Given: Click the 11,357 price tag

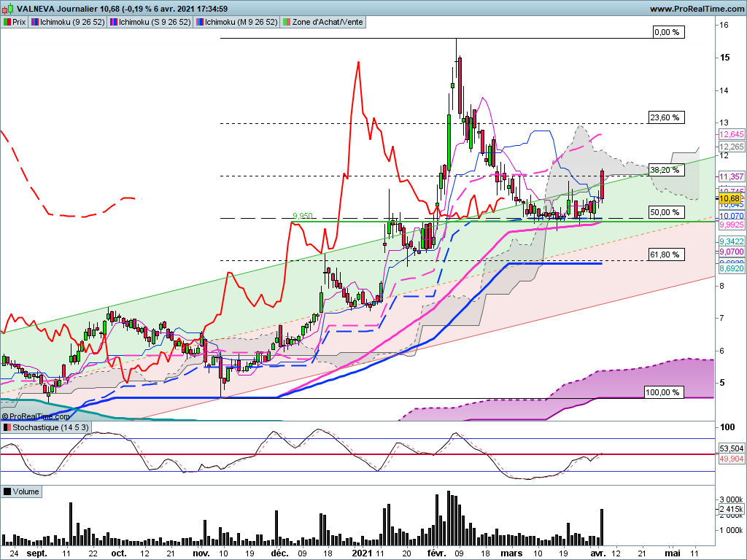Looking at the screenshot, I should click(731, 176).
